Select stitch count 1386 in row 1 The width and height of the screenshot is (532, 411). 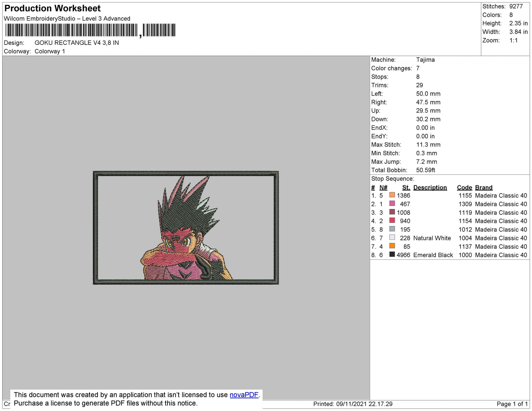pos(403,195)
